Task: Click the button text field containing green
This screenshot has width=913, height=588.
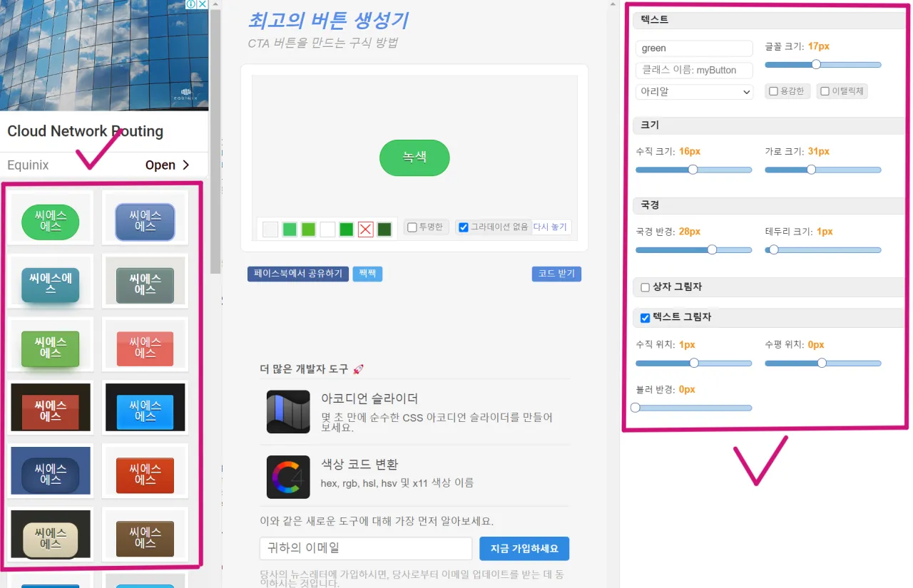Action: (x=694, y=48)
